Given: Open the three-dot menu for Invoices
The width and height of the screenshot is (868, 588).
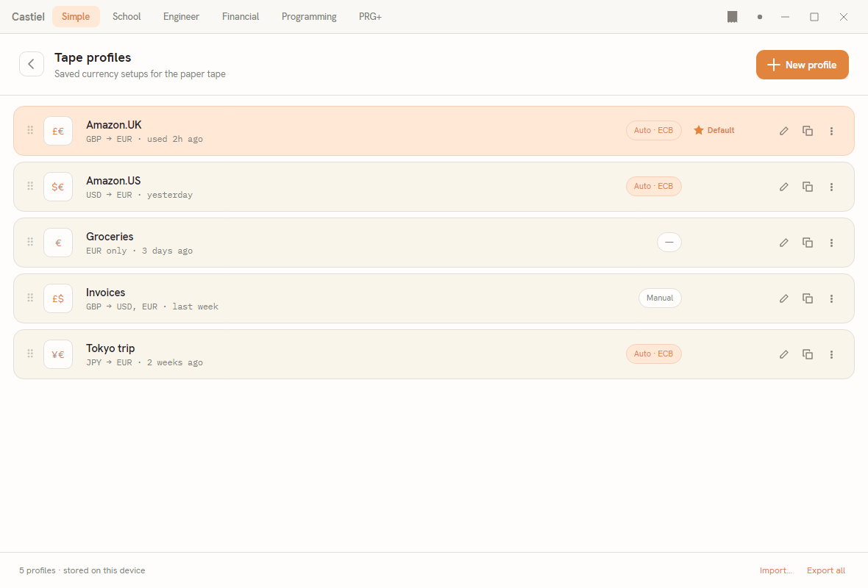Looking at the screenshot, I should tap(831, 298).
